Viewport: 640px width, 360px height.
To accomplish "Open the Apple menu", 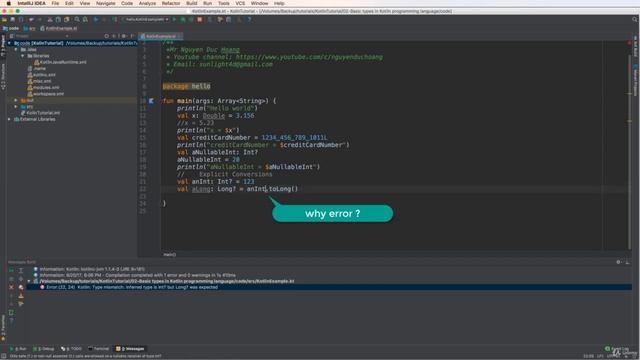I will (x=8, y=3).
